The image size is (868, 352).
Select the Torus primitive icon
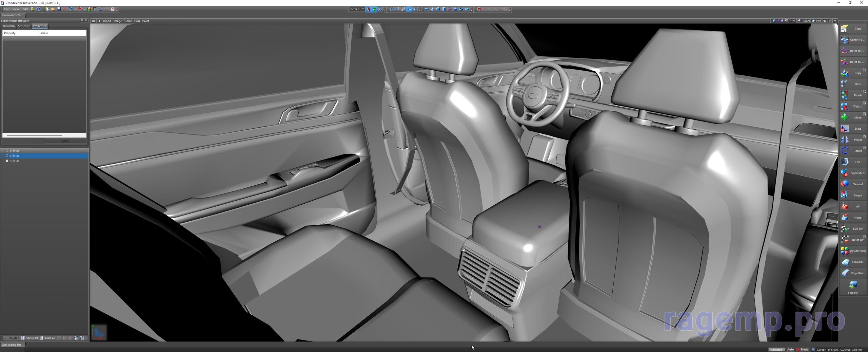click(x=461, y=9)
